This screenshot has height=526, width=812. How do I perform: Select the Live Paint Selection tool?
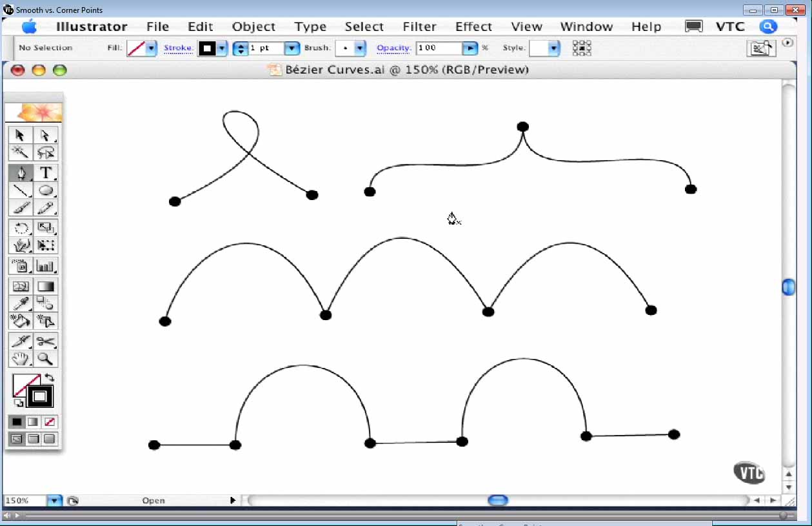coord(45,321)
